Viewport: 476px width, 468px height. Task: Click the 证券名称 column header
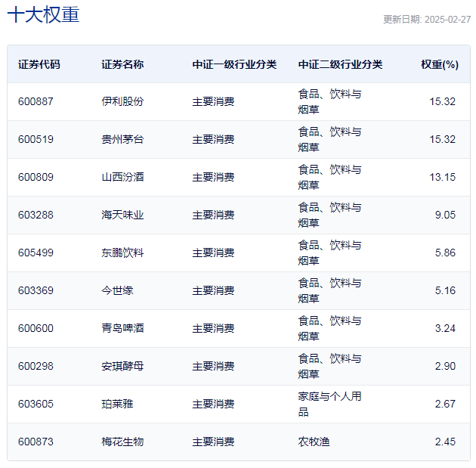point(122,64)
